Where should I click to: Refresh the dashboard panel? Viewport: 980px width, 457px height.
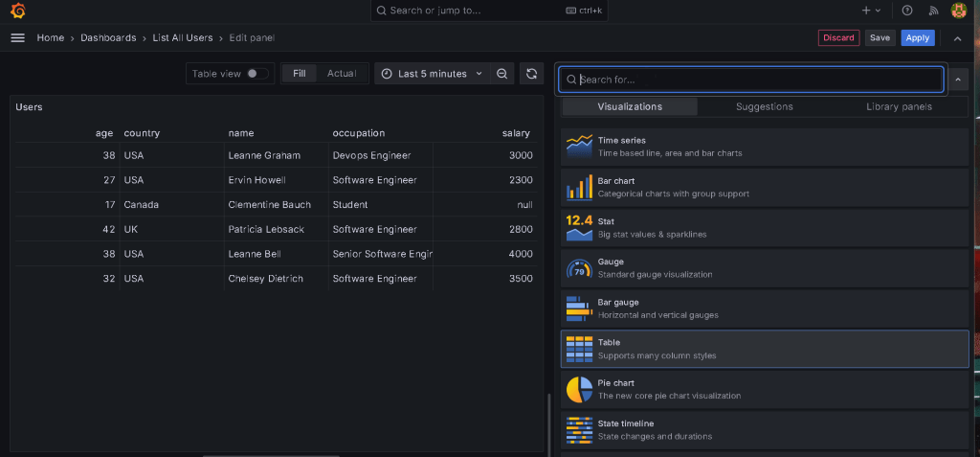[531, 74]
